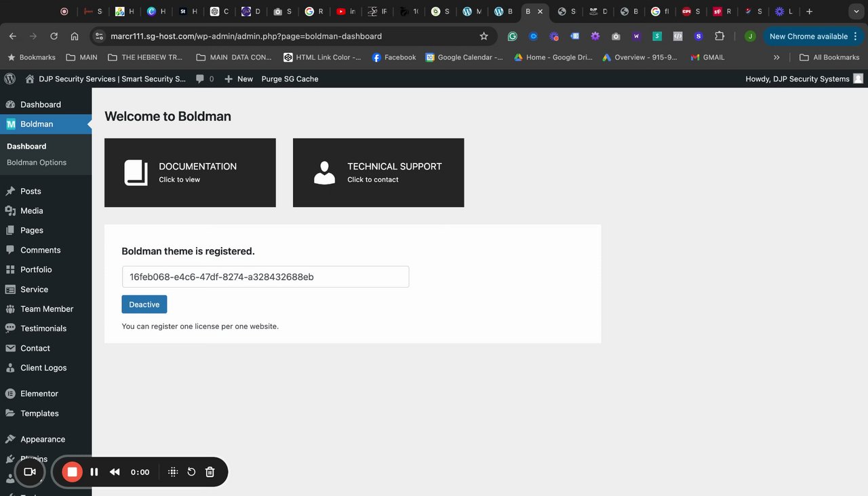868x496 pixels.
Task: Open the Google Calendar bookmark
Action: tap(465, 58)
